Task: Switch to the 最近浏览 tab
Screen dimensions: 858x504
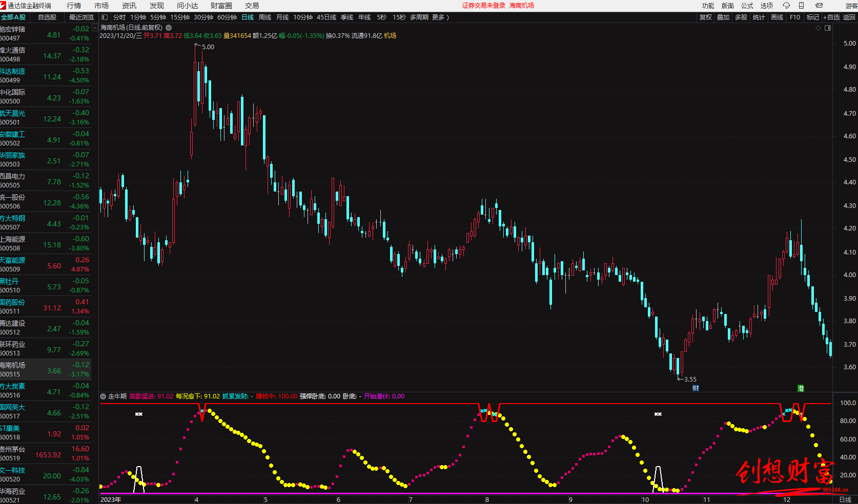Action: pyautogui.click(x=81, y=17)
